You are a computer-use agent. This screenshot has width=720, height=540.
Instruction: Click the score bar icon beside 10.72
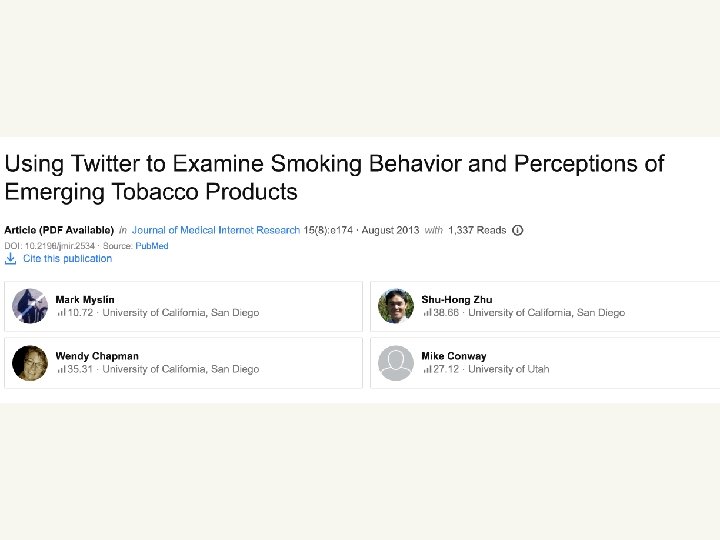[x=61, y=313]
